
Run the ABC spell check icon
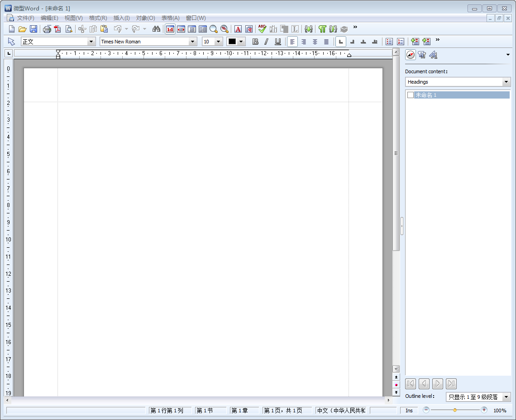pyautogui.click(x=262, y=29)
